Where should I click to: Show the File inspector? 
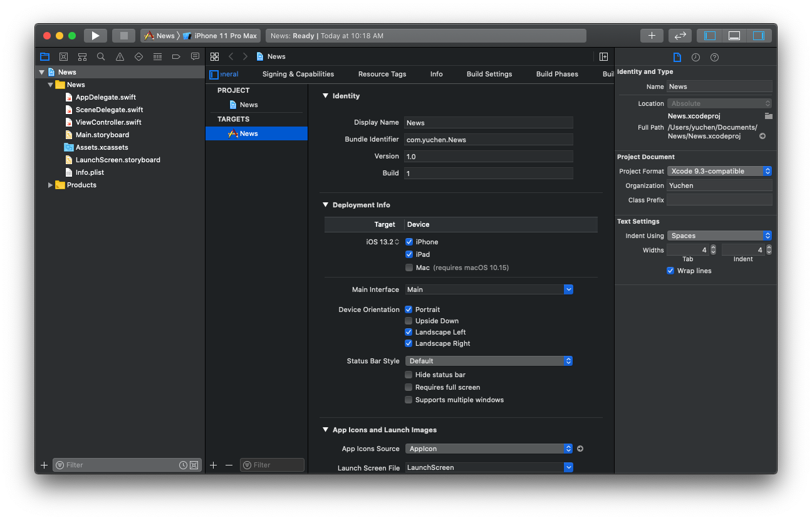[677, 57]
